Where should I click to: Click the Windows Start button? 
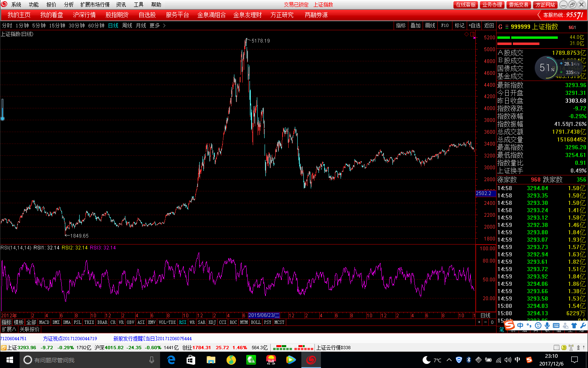click(10, 360)
